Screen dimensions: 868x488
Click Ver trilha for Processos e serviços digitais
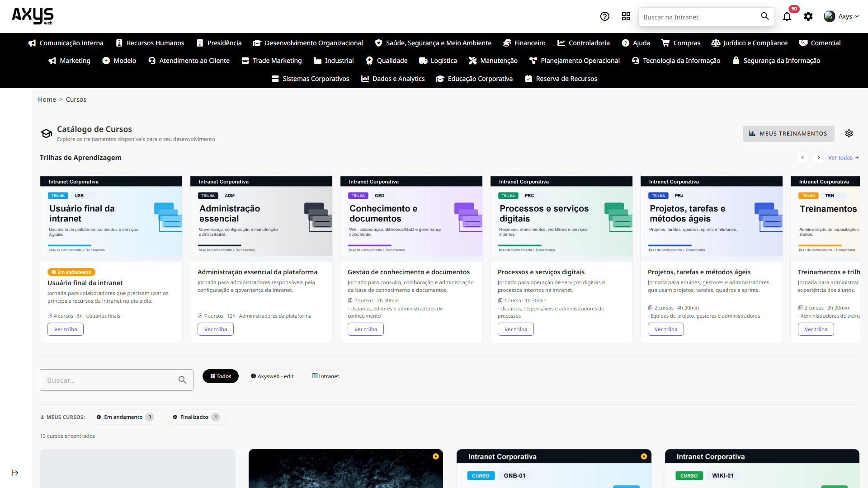(x=516, y=329)
